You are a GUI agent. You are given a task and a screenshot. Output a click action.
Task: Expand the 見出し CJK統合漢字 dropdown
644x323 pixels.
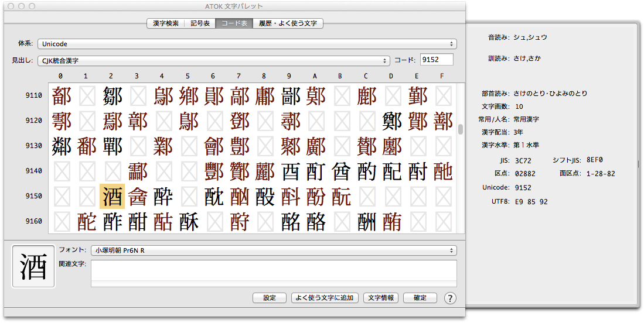(213, 61)
